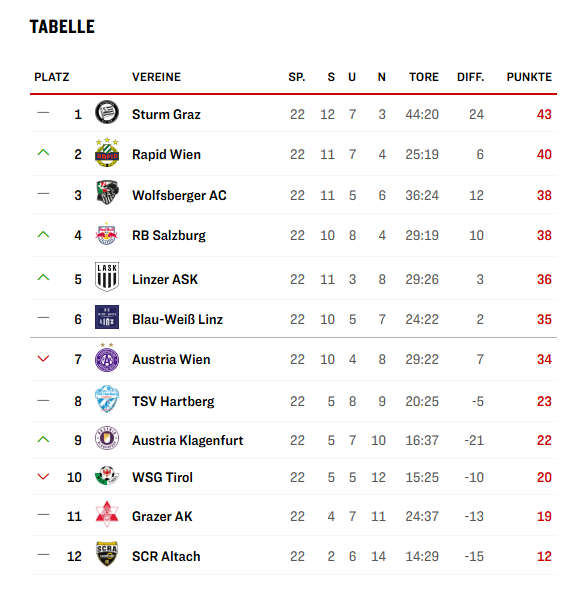Open the Wolfsberger AC crest icon
The width and height of the screenshot is (576, 591).
(107, 193)
